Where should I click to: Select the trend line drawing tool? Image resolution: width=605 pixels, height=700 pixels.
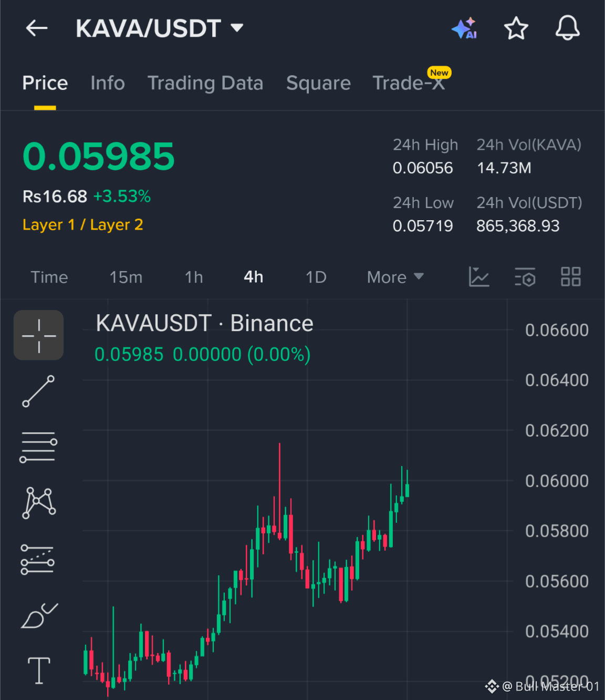pyautogui.click(x=38, y=392)
